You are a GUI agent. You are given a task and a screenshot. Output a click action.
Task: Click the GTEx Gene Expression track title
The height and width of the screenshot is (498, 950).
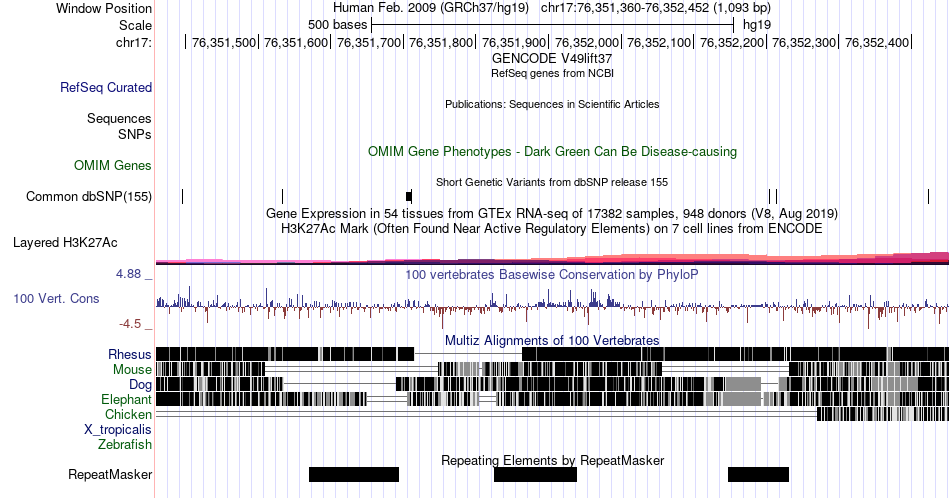pos(552,213)
